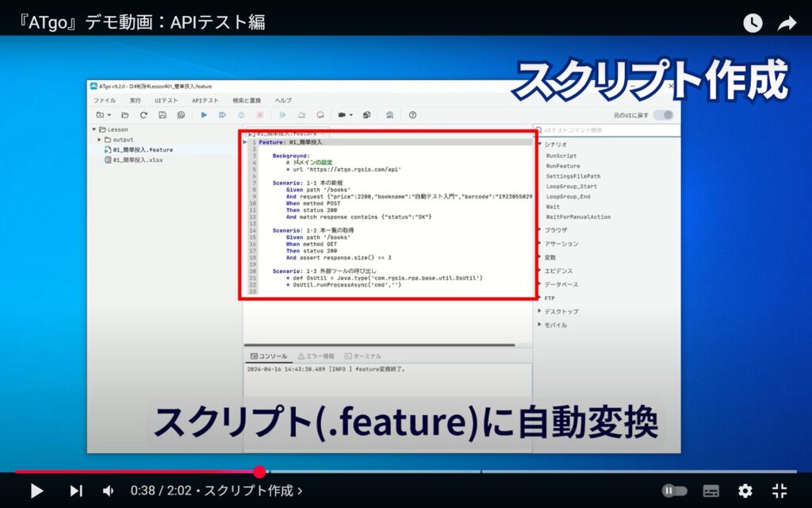Click the red video progress scrubber
This screenshot has height=508, width=812.
(x=259, y=471)
